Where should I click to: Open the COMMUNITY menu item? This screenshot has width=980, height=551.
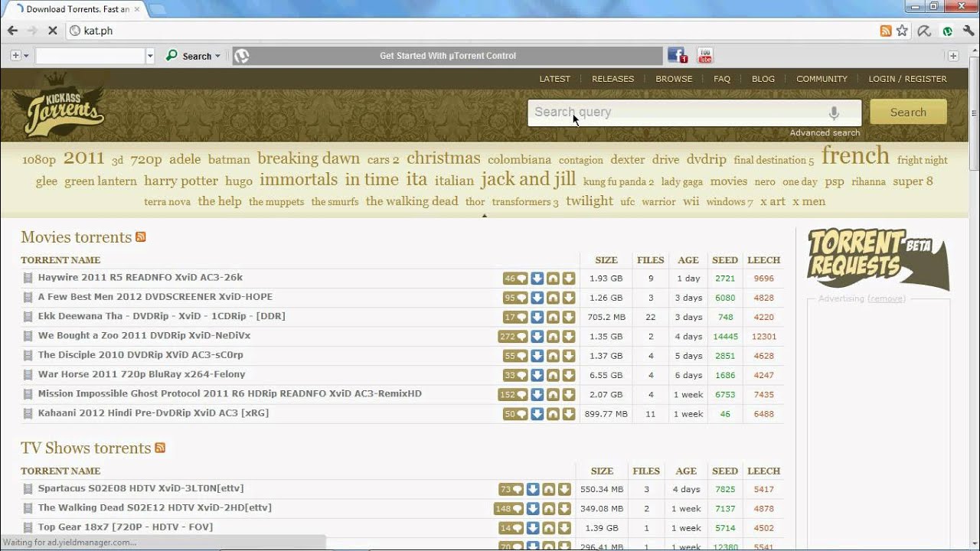[x=822, y=79]
